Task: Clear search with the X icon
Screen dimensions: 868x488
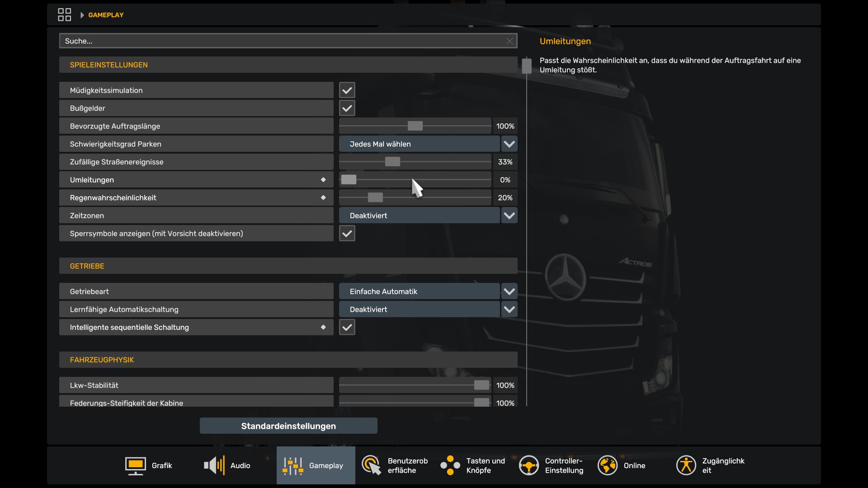Action: tap(509, 41)
